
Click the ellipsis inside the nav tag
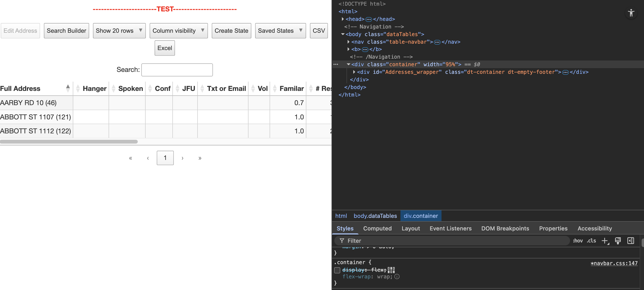pyautogui.click(x=437, y=42)
